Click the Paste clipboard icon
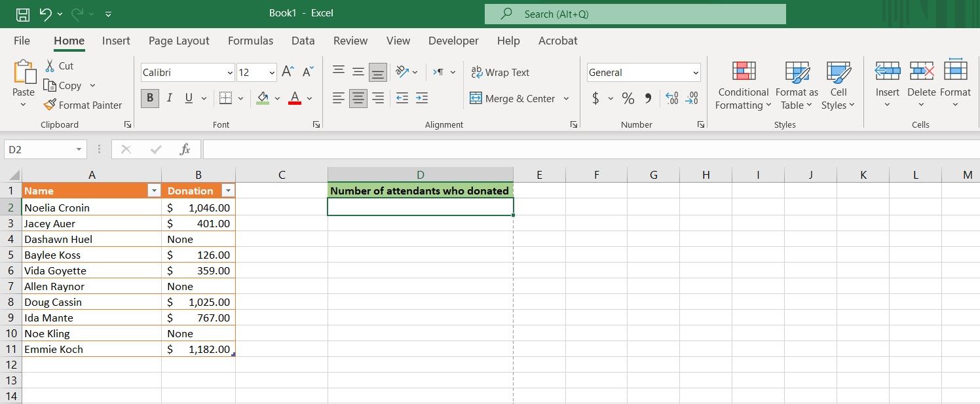Viewport: 980px width, 404px height. coord(25,72)
